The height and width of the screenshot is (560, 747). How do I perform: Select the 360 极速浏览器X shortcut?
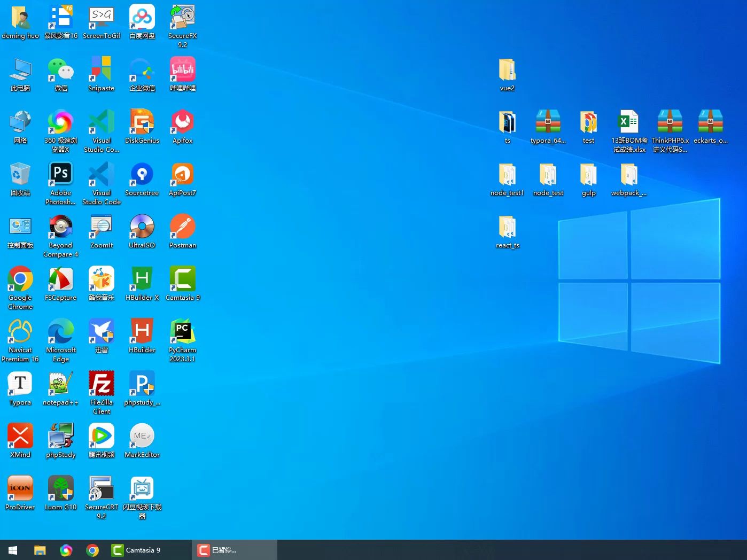(x=61, y=131)
